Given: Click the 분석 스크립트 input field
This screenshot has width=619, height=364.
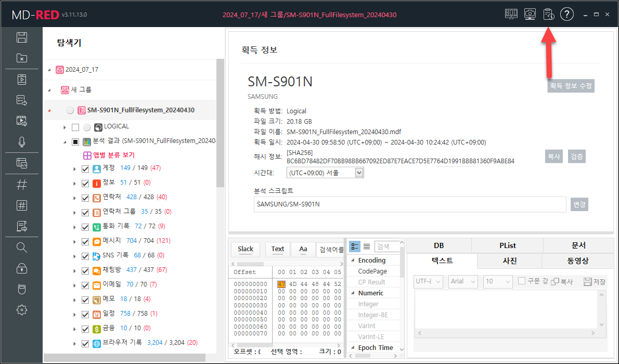Looking at the screenshot, I should click(x=410, y=204).
